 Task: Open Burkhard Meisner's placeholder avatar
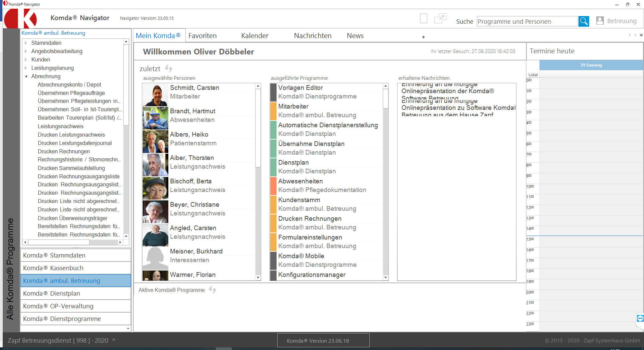pos(155,258)
